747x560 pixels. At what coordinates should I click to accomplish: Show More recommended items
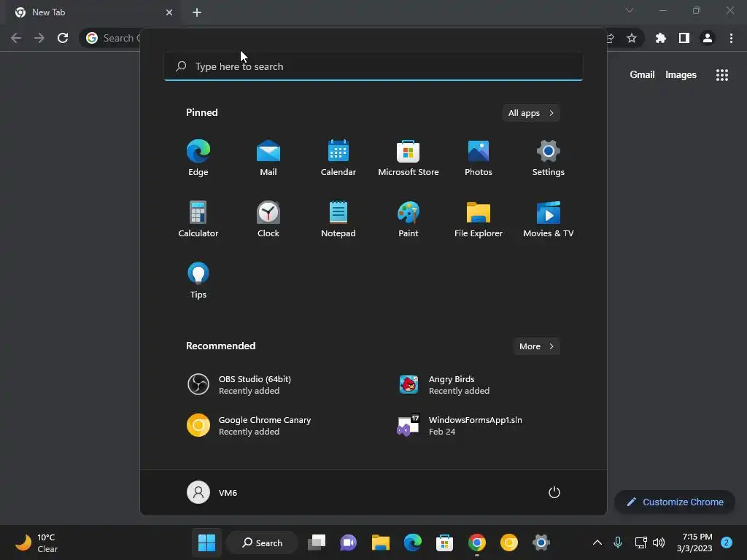[x=536, y=346]
